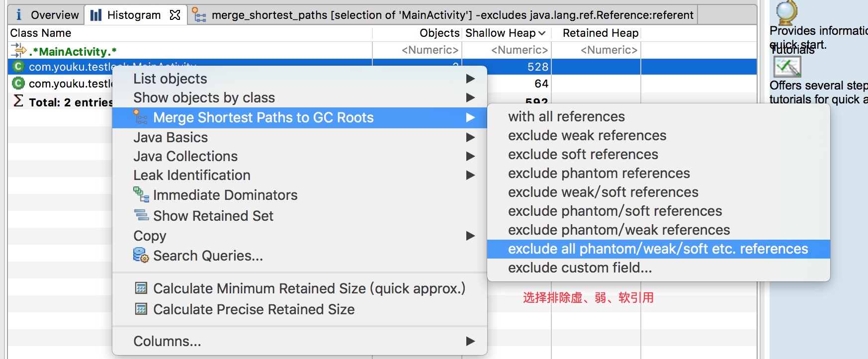Image resolution: width=868 pixels, height=359 pixels.
Task: Click the Shallow Heap sort arrow
Action: 542,33
